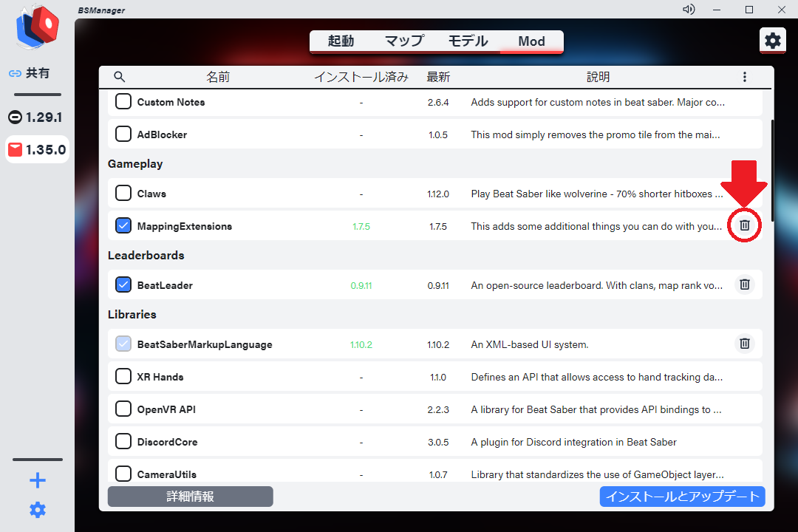Enable the Claws mod
The width and height of the screenshot is (798, 532).
point(123,193)
